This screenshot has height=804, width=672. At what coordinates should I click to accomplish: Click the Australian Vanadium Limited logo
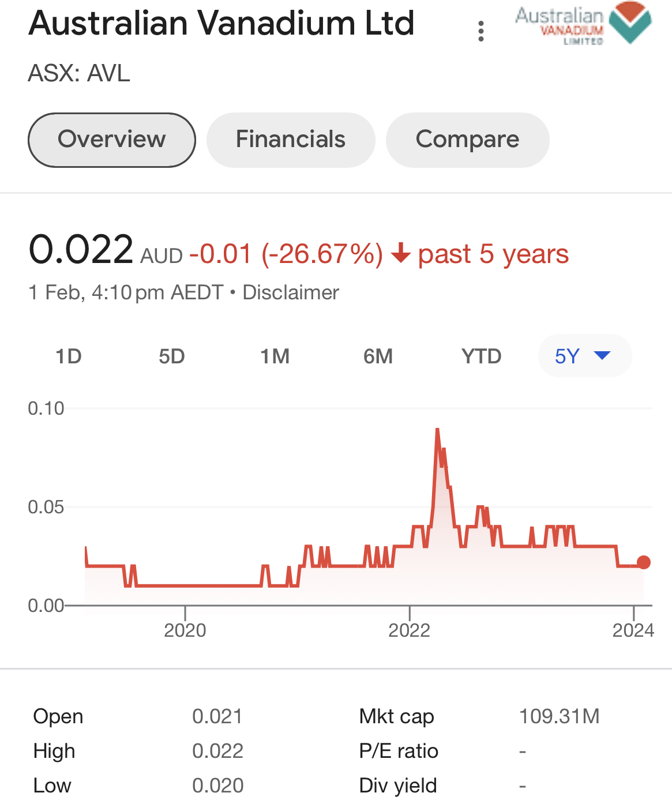point(583,24)
